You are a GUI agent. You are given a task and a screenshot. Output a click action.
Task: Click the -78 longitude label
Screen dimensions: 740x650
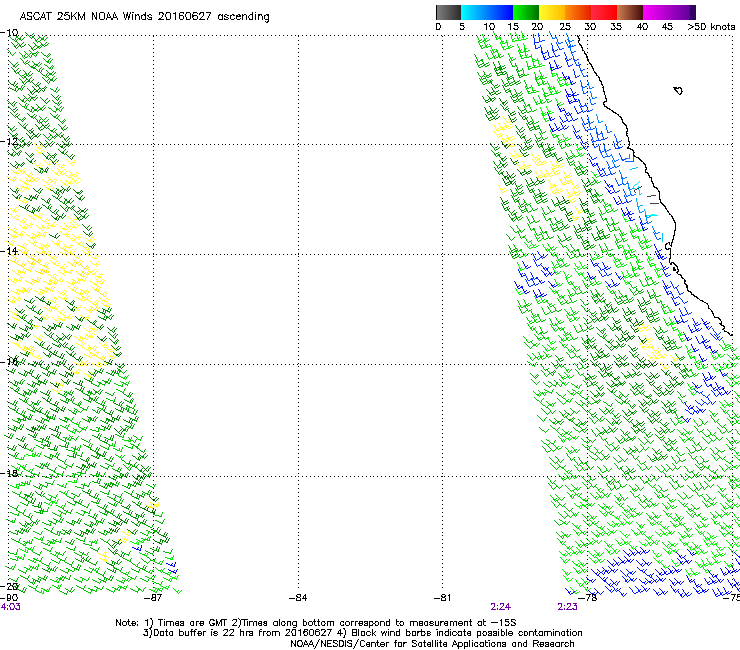coord(588,598)
